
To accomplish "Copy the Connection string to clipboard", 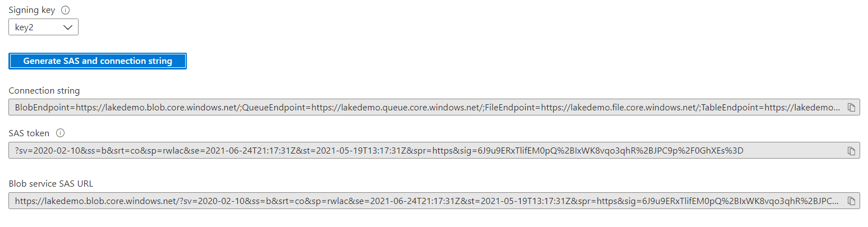I will (x=851, y=107).
